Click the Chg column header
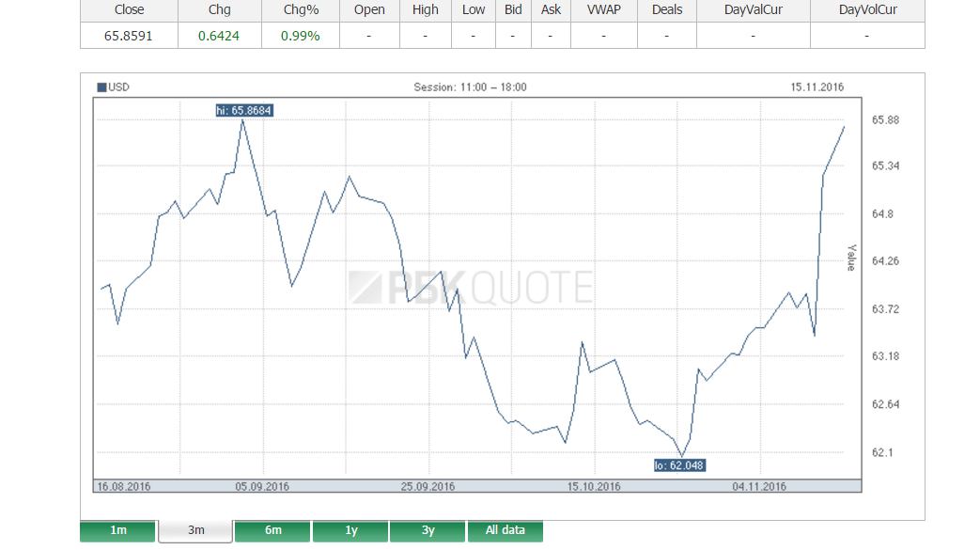The image size is (980, 550). pos(219,10)
